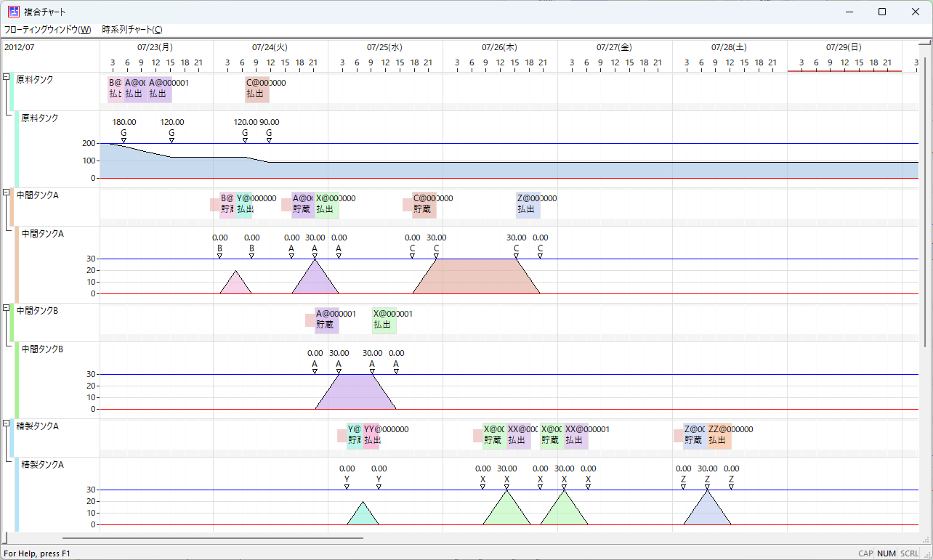This screenshot has height=560, width=933.
Task: Select the 精製タンクA Gantt row label
Action: click(x=37, y=426)
